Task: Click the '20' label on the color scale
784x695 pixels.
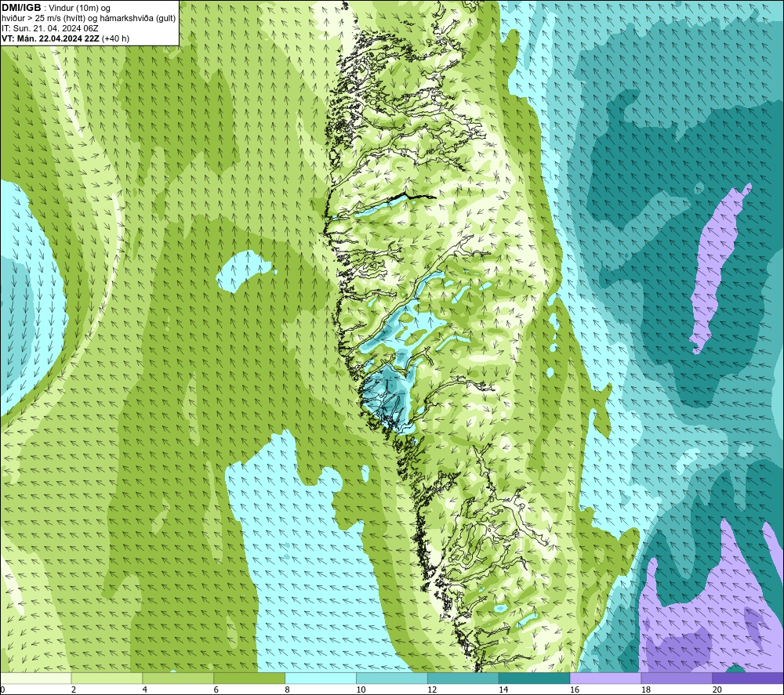Action: (x=717, y=690)
